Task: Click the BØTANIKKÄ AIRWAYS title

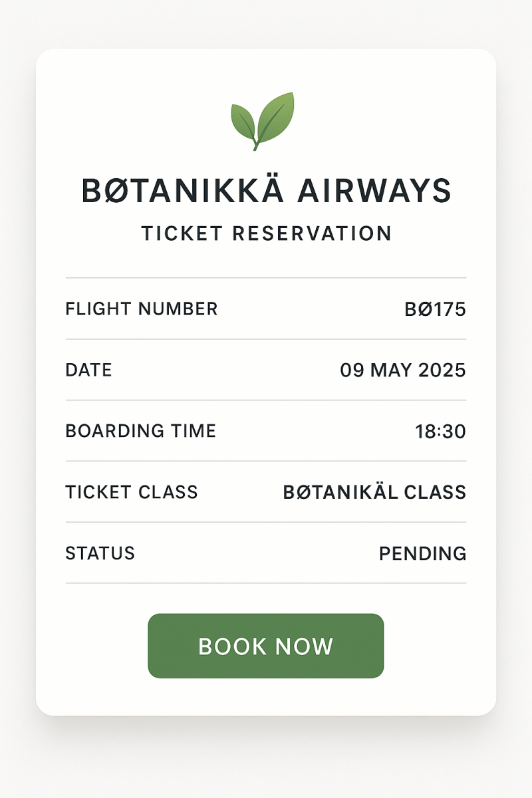Action: coord(266,190)
